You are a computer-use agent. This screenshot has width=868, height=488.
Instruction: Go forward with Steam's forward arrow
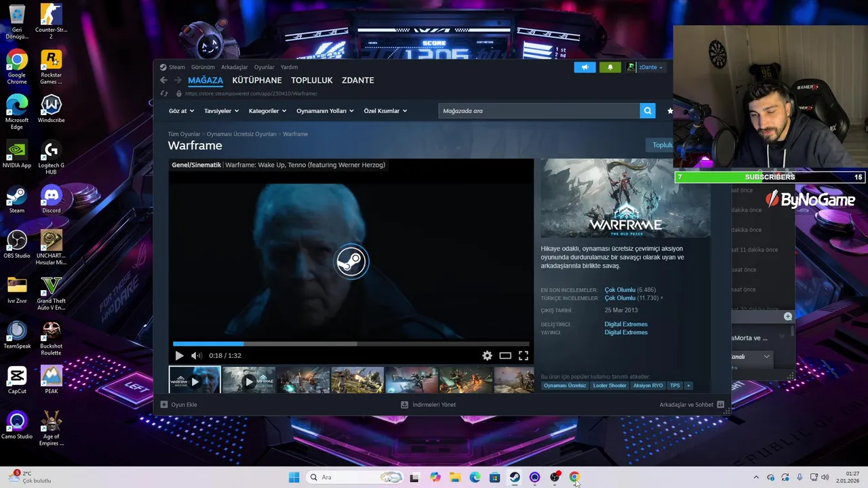pos(178,80)
